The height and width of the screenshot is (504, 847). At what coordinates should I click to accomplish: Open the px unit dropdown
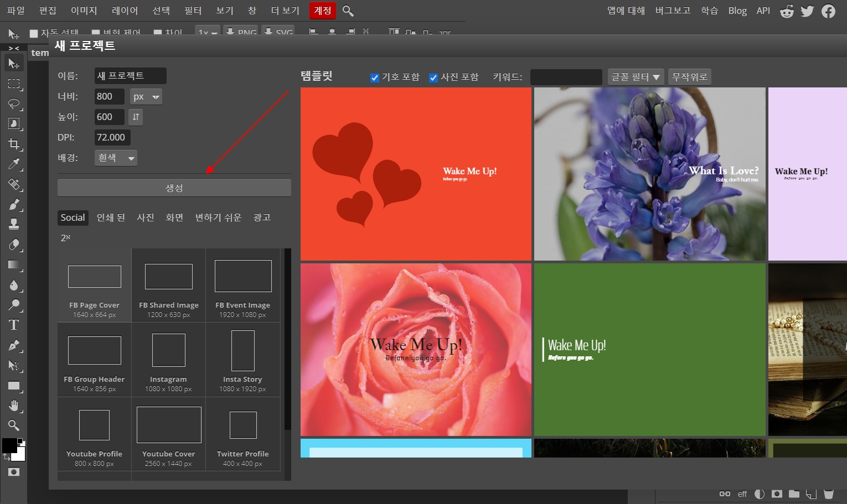[x=146, y=96]
